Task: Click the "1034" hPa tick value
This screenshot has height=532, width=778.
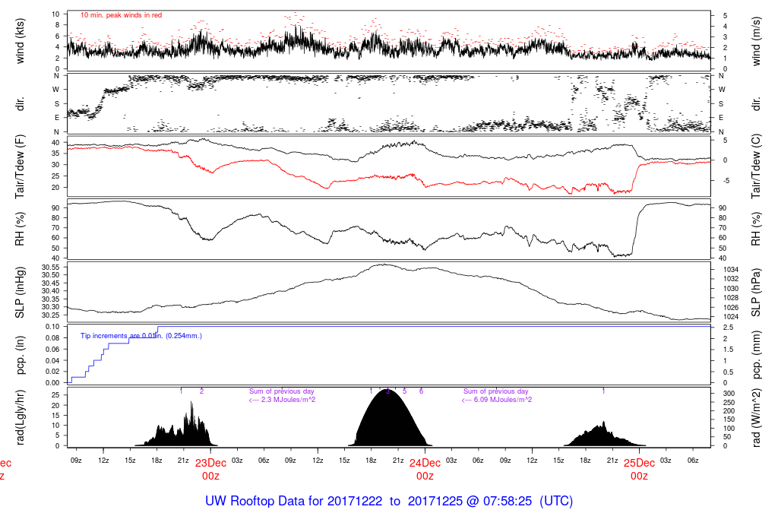Action: pos(731,270)
